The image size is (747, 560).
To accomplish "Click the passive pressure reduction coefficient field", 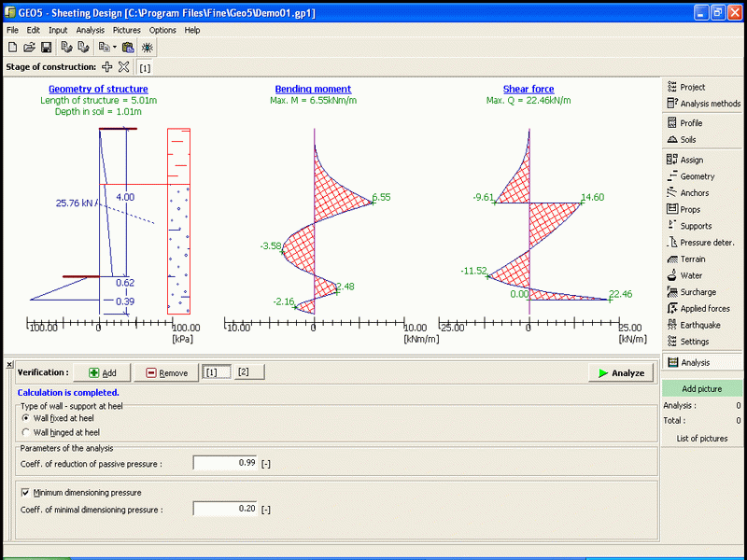I will 225,463.
